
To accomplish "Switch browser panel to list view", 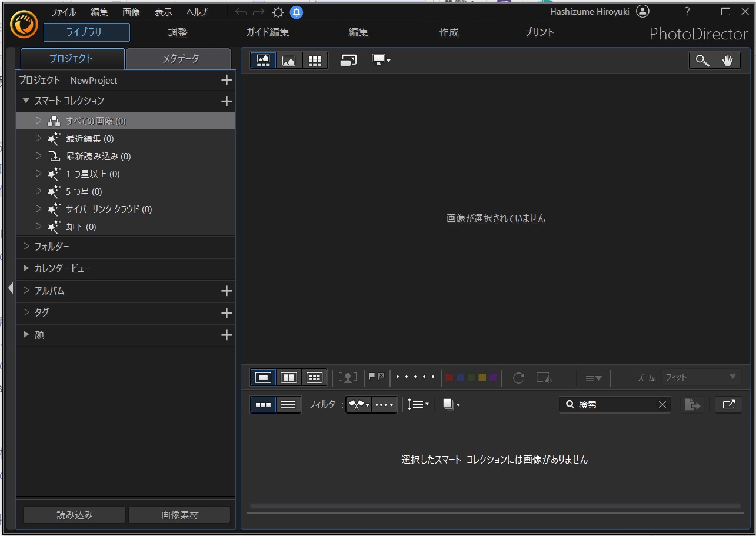I will [x=288, y=404].
